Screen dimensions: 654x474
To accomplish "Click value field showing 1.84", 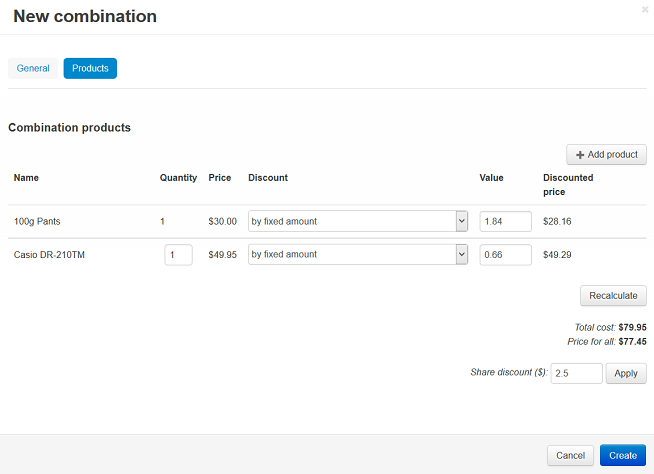I will click(506, 222).
